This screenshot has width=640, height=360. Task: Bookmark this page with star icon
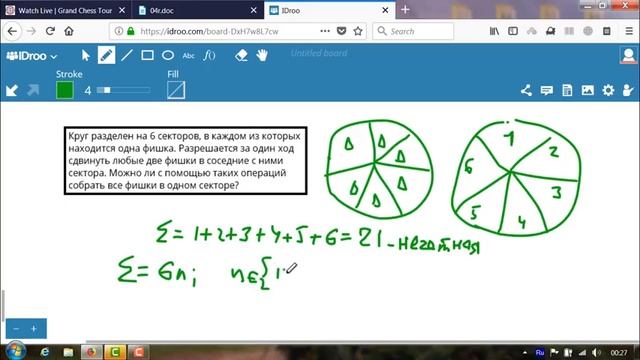point(358,31)
